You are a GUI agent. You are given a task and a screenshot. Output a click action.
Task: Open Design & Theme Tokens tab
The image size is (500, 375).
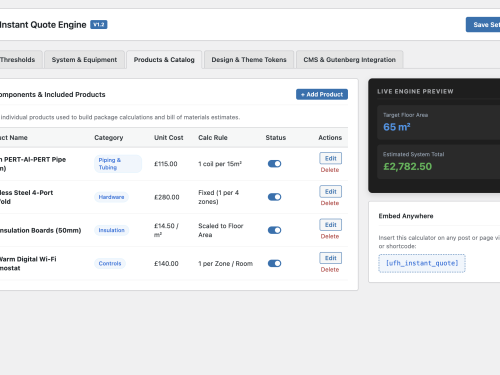pos(249,60)
